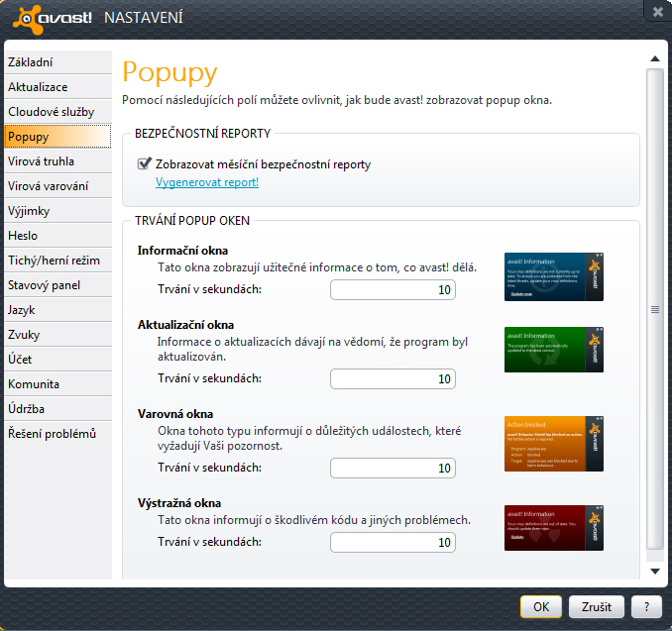Click the TRVÁNÍ POPUP OKEN group title

point(192,221)
